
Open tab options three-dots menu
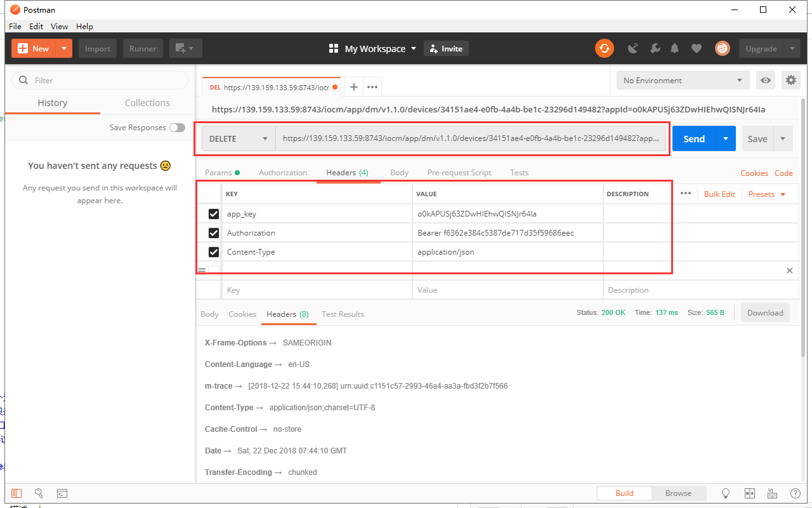click(x=372, y=87)
